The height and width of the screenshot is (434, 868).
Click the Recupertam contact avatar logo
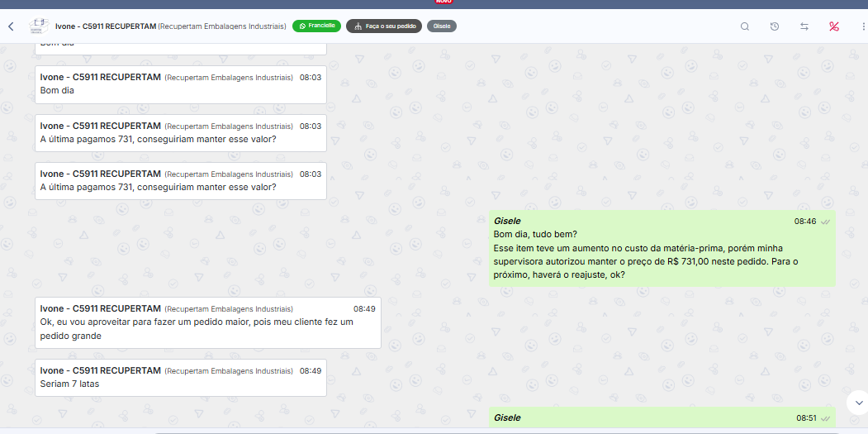(39, 26)
